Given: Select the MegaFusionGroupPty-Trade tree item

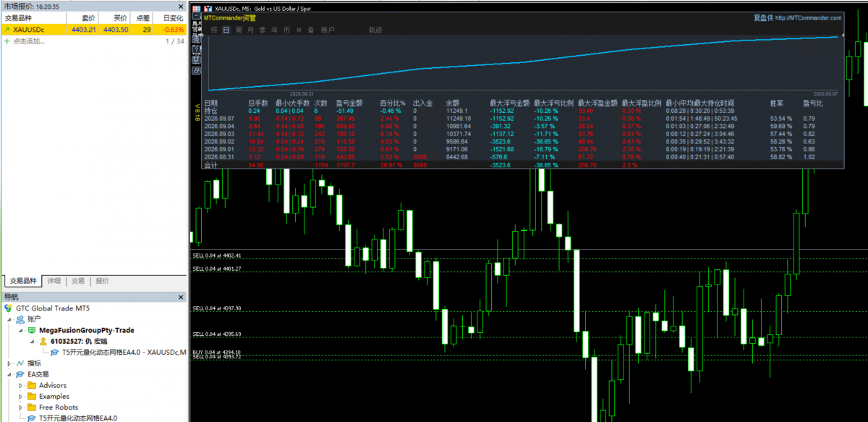Looking at the screenshot, I should point(86,330).
